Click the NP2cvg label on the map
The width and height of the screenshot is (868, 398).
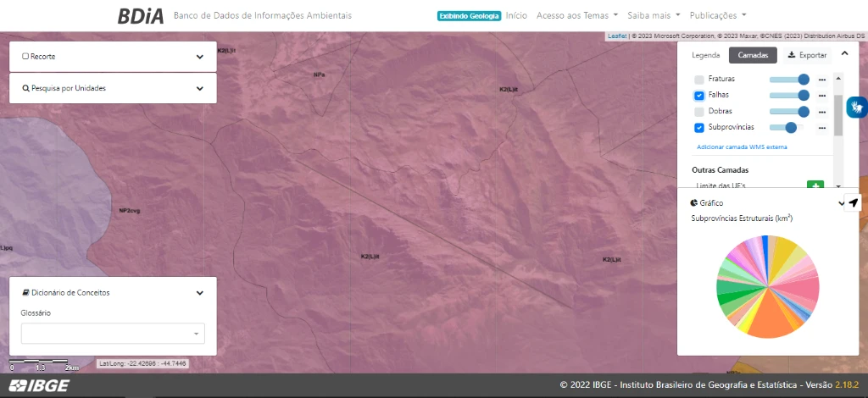pyautogui.click(x=130, y=211)
